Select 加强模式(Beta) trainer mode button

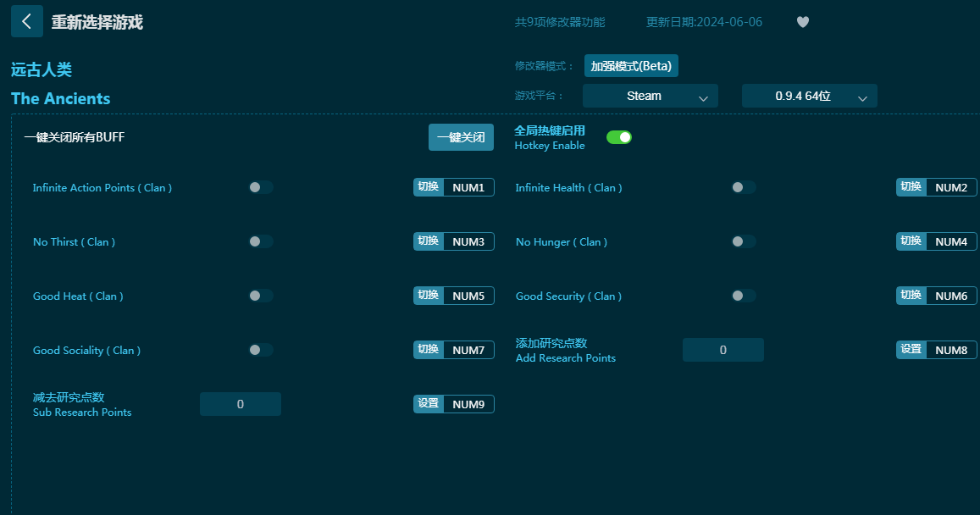pyautogui.click(x=631, y=65)
